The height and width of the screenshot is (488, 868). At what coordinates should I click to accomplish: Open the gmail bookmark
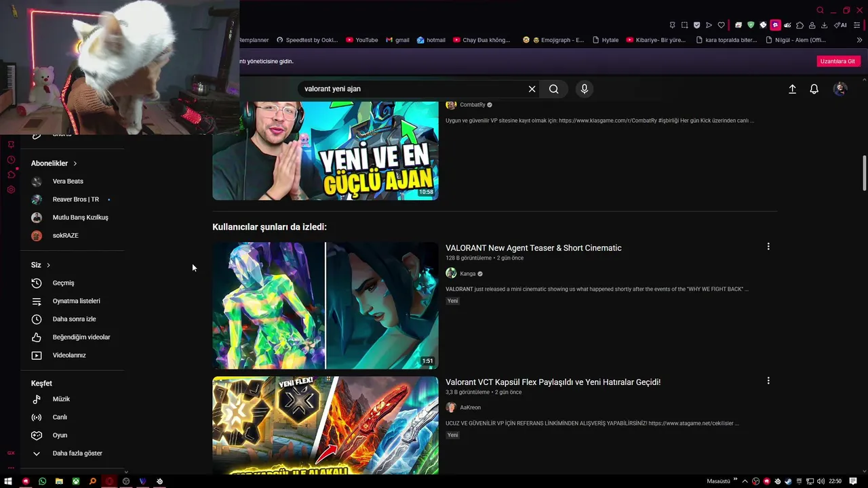tap(397, 40)
